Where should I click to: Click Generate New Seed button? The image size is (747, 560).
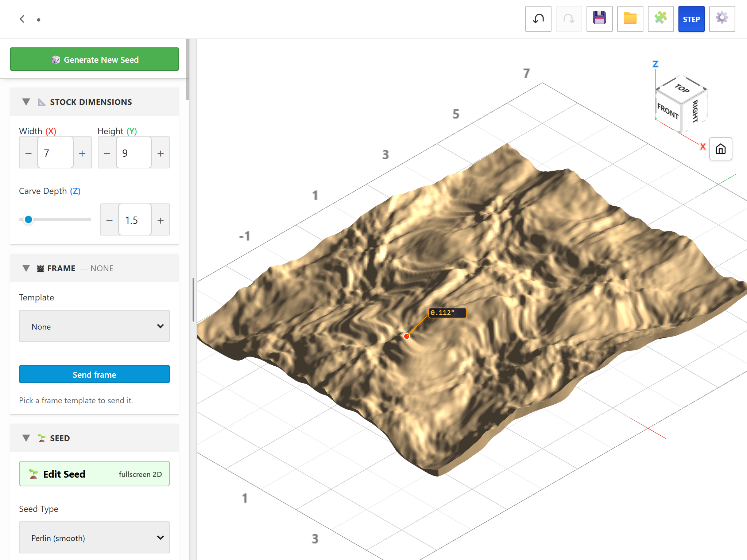94,59
